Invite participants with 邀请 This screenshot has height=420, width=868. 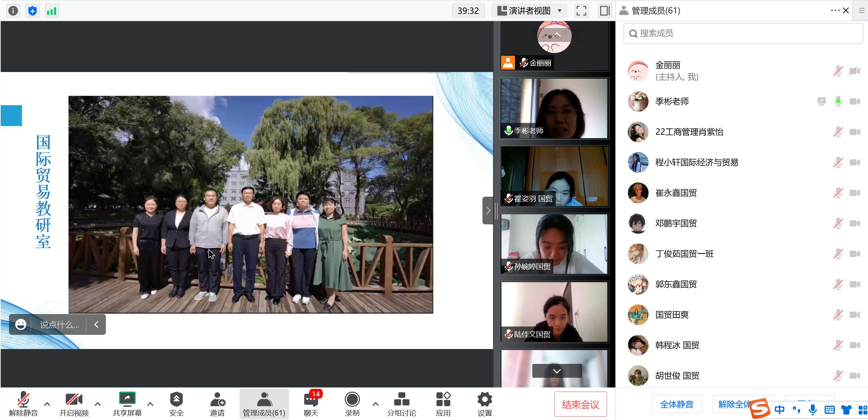click(x=217, y=404)
